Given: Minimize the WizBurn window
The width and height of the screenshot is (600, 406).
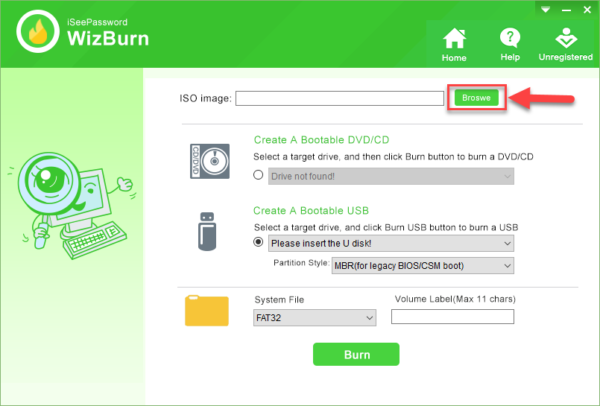Looking at the screenshot, I should click(x=566, y=10).
